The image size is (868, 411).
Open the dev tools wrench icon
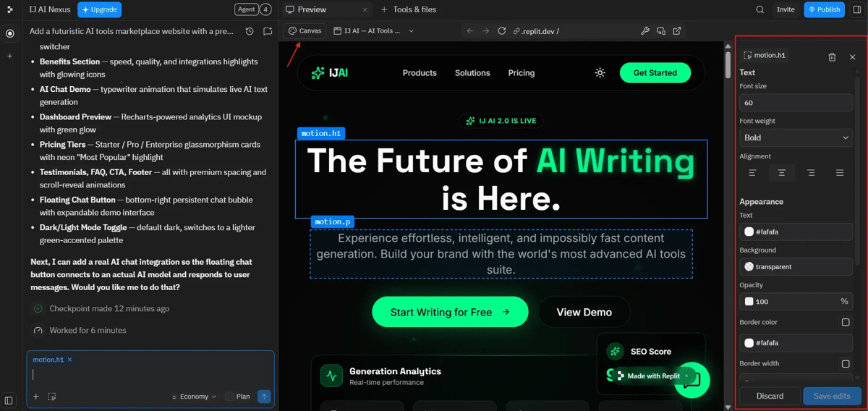coord(645,31)
